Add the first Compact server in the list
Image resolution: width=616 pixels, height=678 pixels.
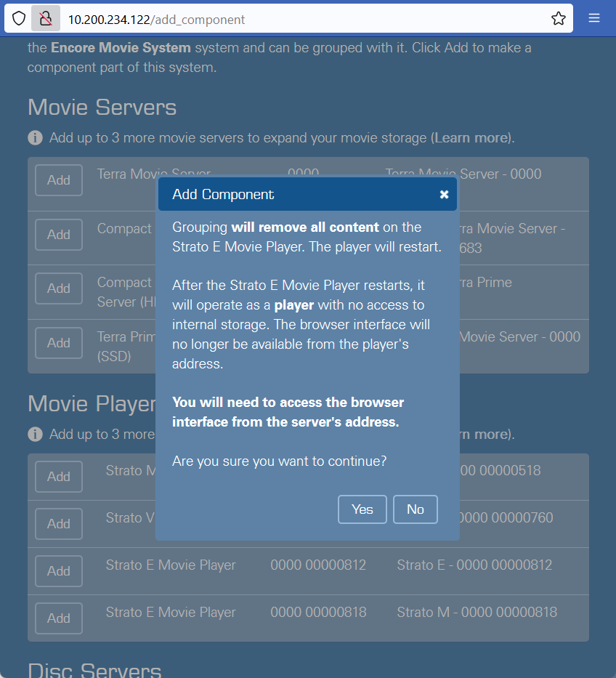pos(59,235)
